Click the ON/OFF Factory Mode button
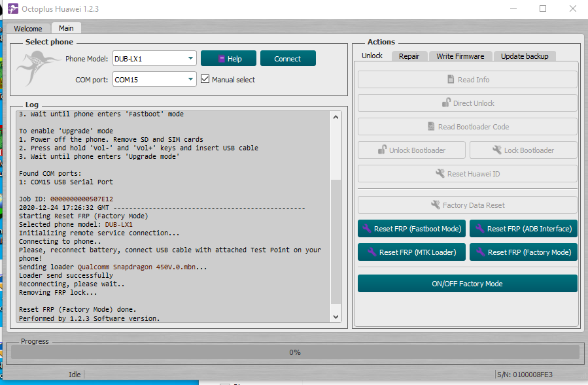The width and height of the screenshot is (588, 385). [x=467, y=284]
